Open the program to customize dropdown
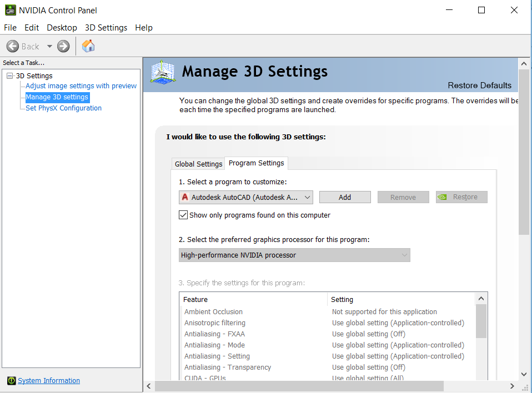The width and height of the screenshot is (532, 393). coord(308,197)
